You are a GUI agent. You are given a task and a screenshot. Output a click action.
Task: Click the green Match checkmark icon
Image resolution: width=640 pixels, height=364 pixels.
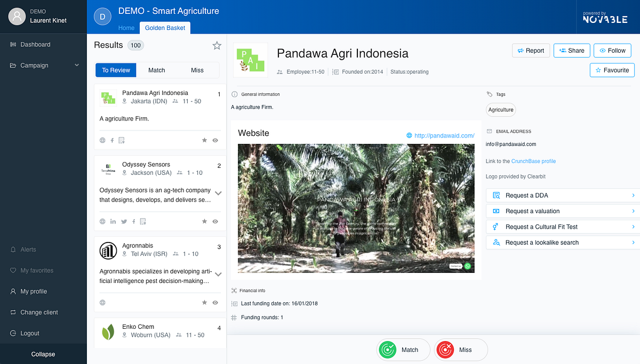[x=387, y=350]
